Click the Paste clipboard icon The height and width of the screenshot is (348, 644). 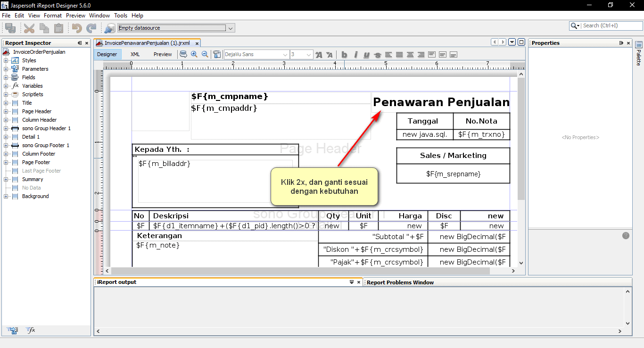tap(58, 28)
